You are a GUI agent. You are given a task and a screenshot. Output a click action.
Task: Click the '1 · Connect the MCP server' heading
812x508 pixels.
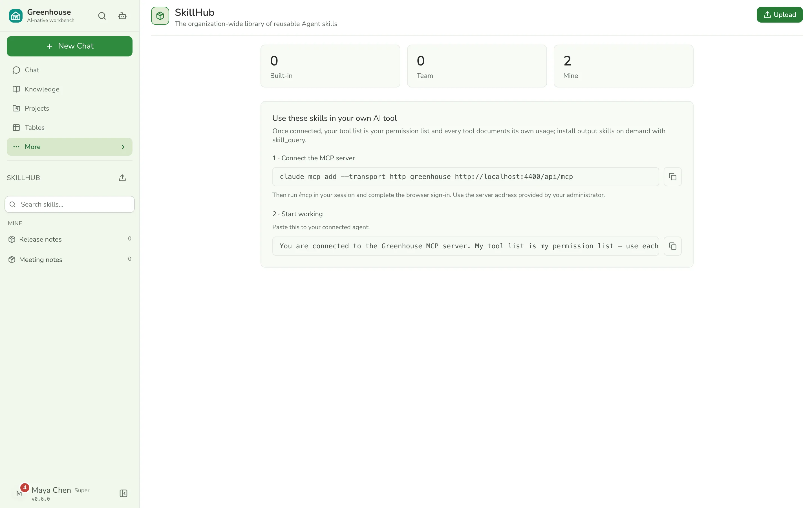[x=314, y=158]
